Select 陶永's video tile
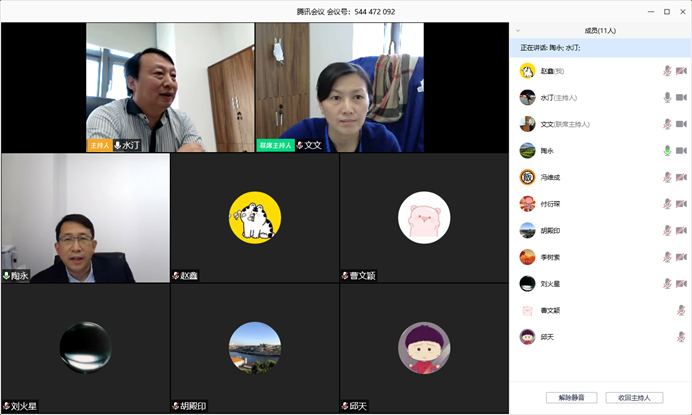Screen dimensions: 692x415 [85, 218]
